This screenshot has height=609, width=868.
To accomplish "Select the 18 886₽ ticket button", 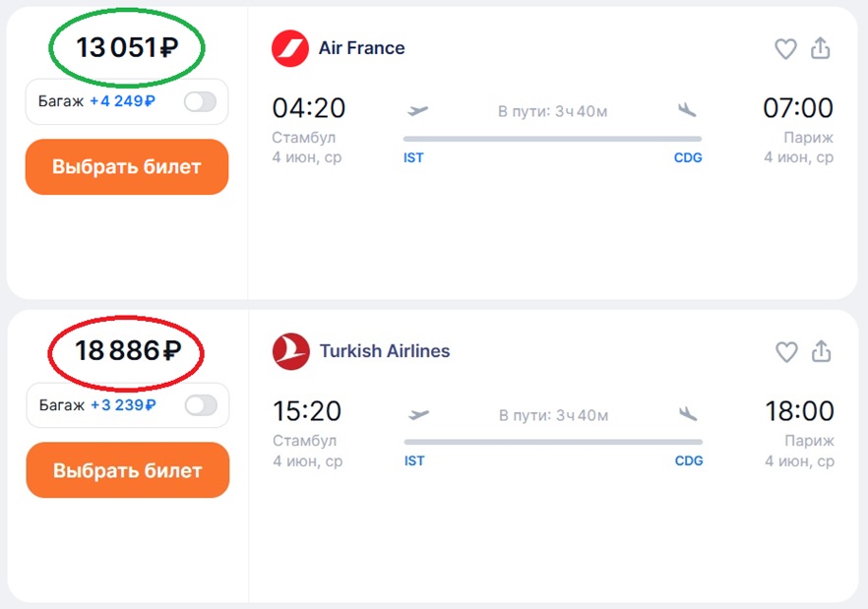I will point(128,470).
